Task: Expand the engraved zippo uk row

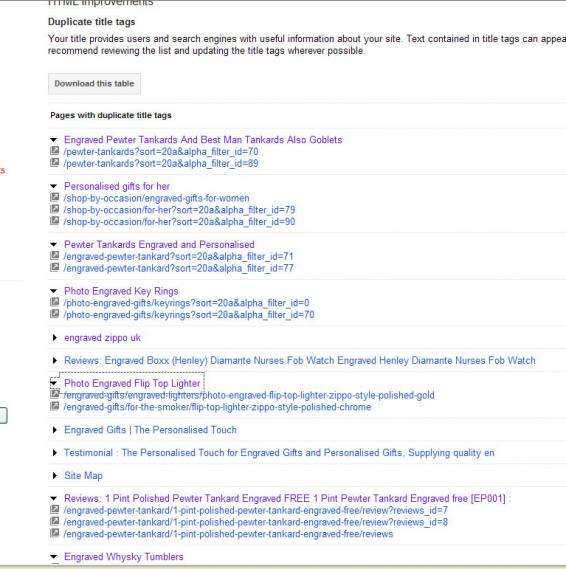Action: pos(55,337)
